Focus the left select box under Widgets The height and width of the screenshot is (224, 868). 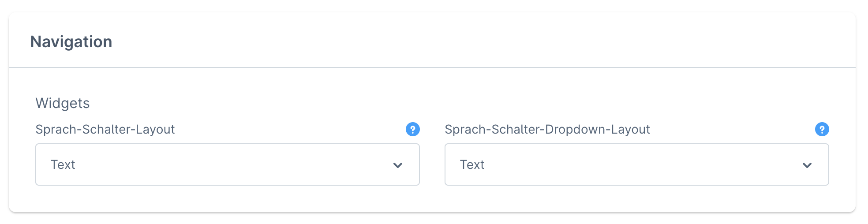tap(227, 164)
